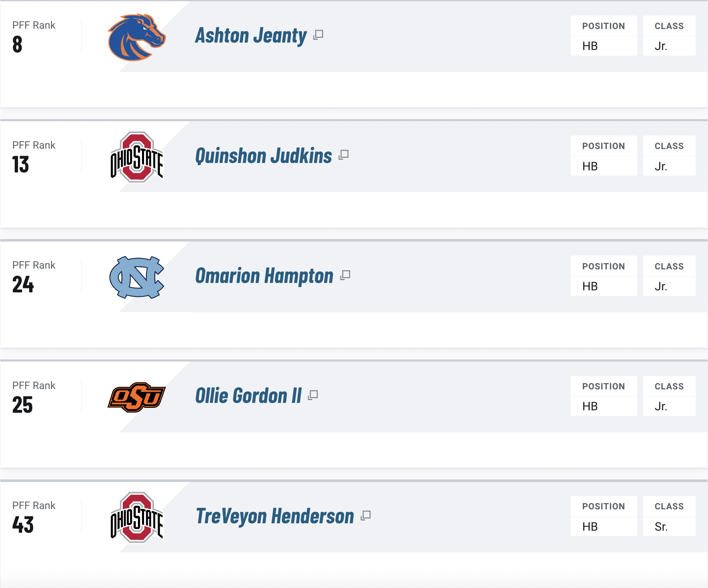View TreVeyon Henderson's player profile

(x=275, y=516)
